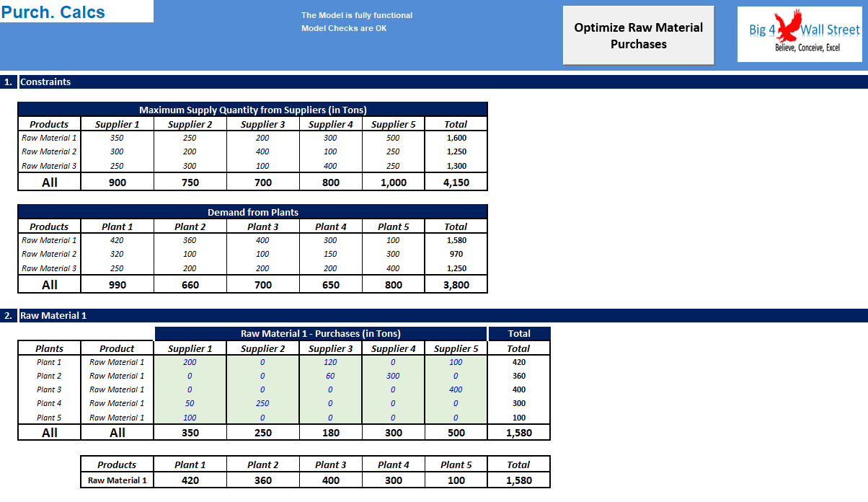Select the Supplier 4 header in purchases table

(x=393, y=348)
